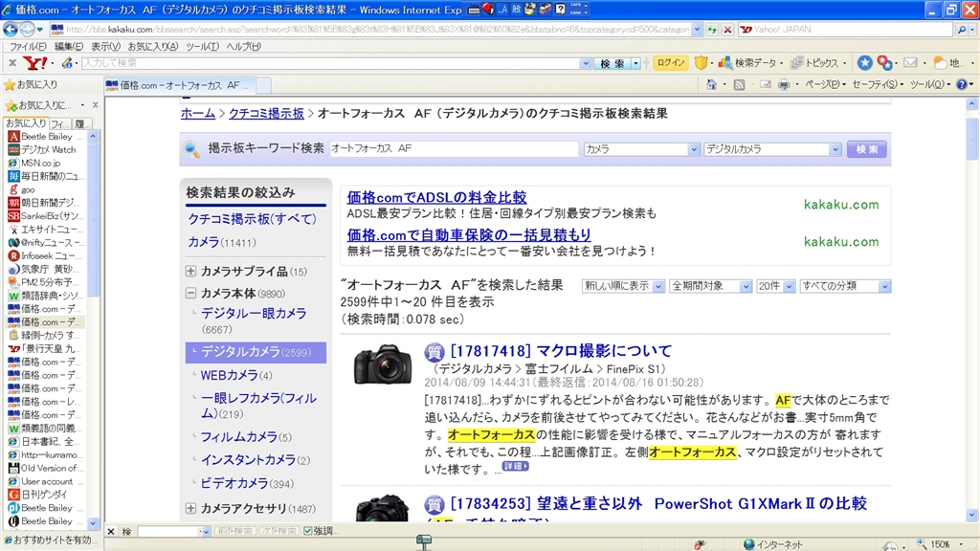Click the Read Mail icon in command bar
The height and width of the screenshot is (551, 980).
[x=765, y=84]
